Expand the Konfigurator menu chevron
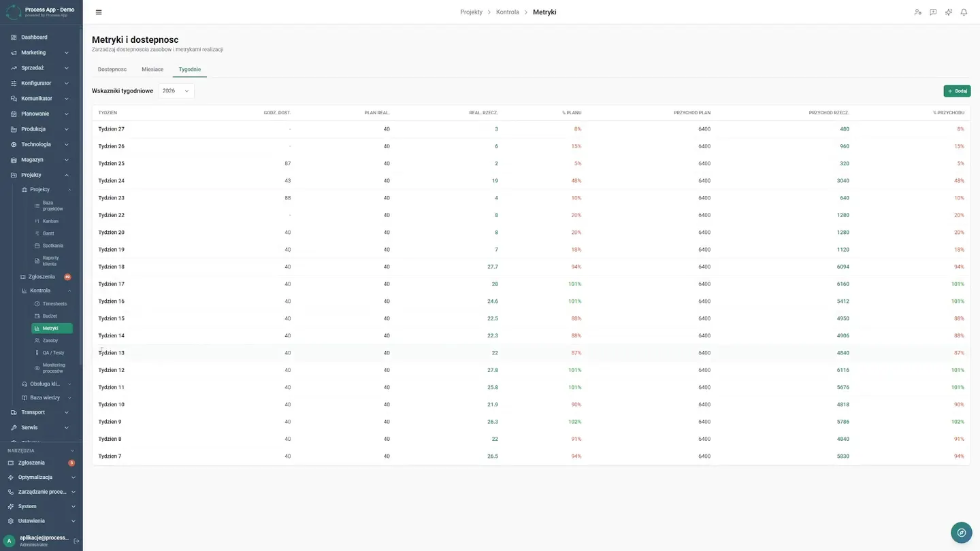The width and height of the screenshot is (980, 551). click(x=67, y=83)
